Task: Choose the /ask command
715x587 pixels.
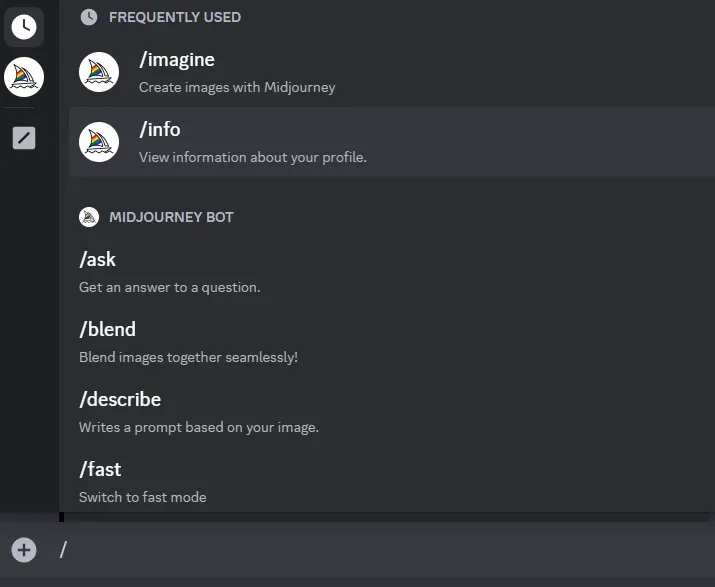Action: click(98, 260)
